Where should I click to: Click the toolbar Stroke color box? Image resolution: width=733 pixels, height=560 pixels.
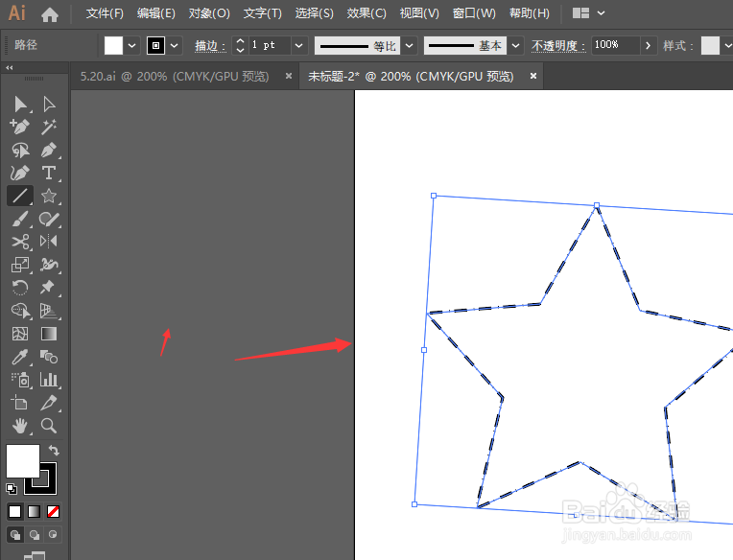coord(48,486)
